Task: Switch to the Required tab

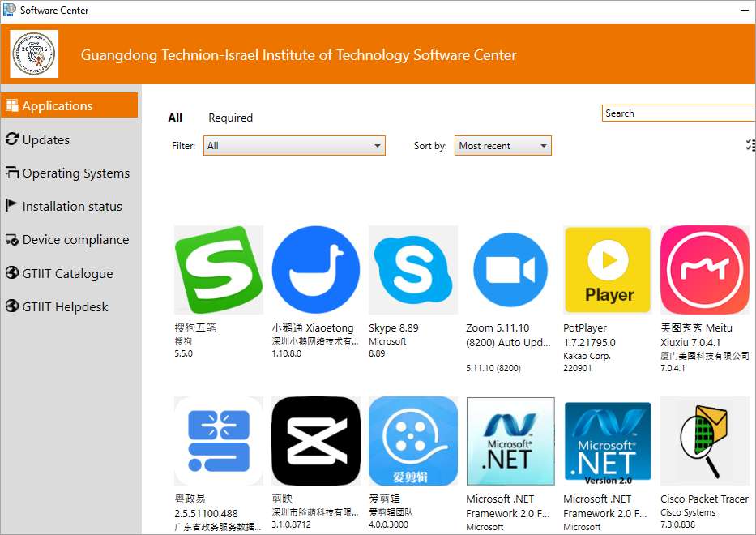Action: coord(230,118)
